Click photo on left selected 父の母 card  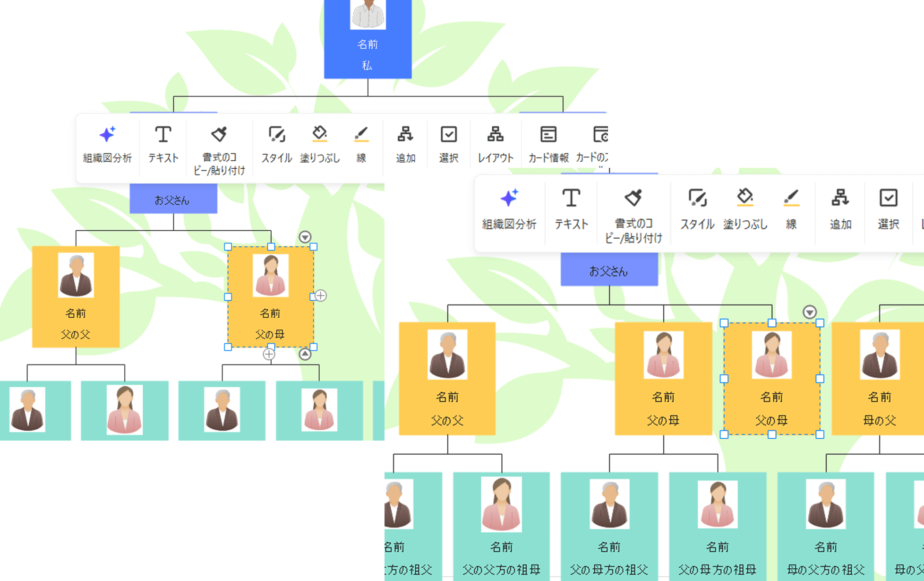pos(271,275)
